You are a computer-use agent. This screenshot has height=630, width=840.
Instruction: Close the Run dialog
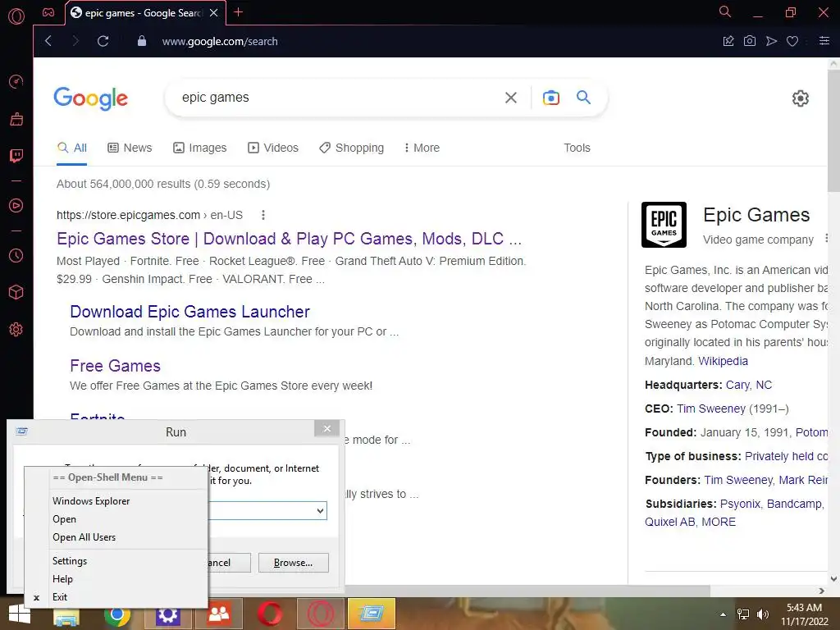tap(326, 428)
